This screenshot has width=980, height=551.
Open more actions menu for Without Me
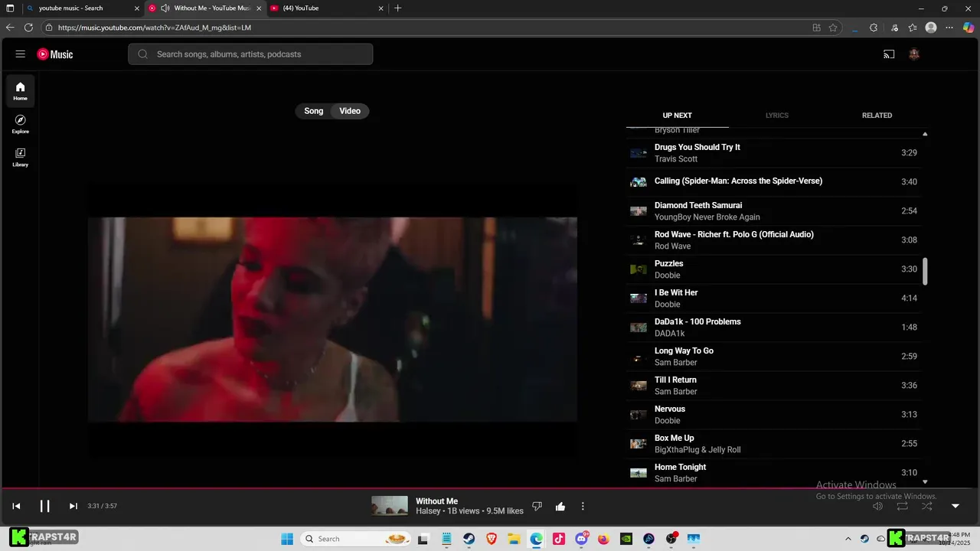click(x=583, y=506)
